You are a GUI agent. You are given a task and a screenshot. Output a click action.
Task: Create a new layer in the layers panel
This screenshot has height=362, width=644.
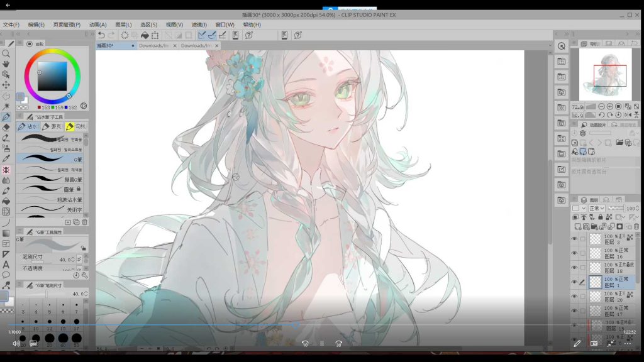578,226
